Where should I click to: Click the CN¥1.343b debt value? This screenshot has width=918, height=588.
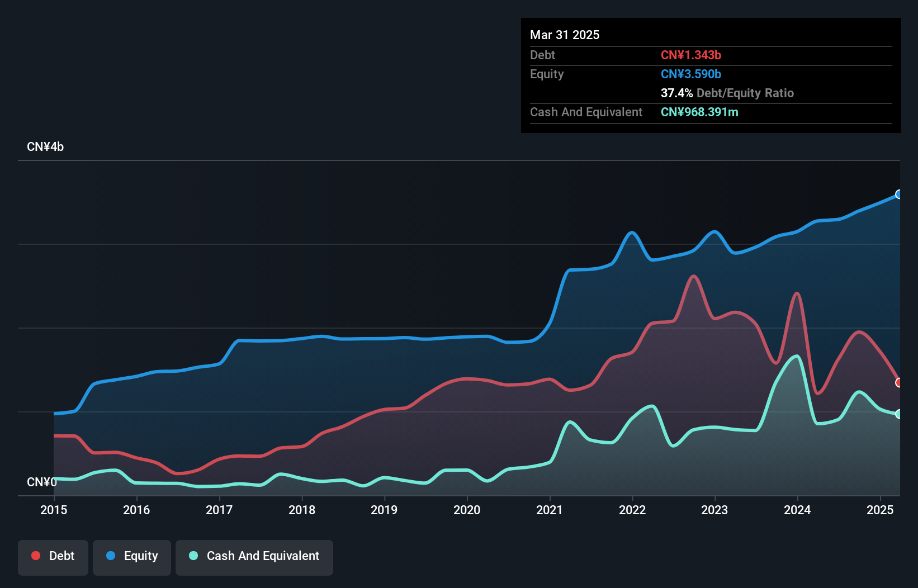tap(691, 55)
